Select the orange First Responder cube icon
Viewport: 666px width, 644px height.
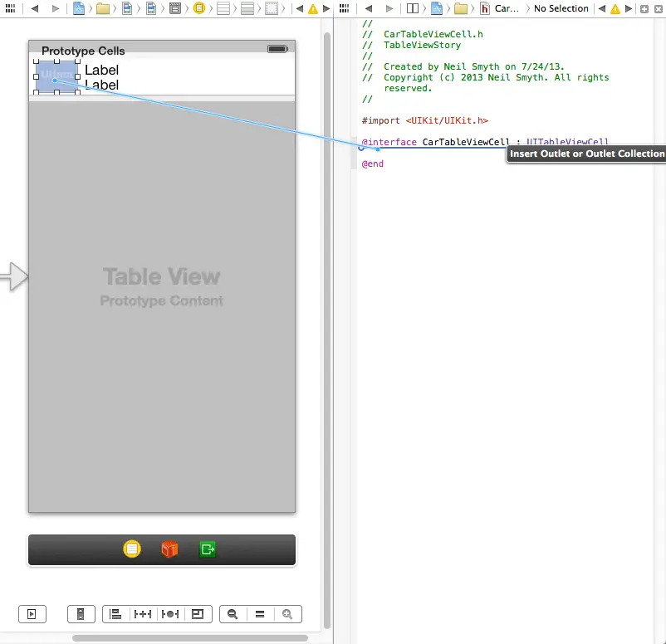pyautogui.click(x=169, y=549)
